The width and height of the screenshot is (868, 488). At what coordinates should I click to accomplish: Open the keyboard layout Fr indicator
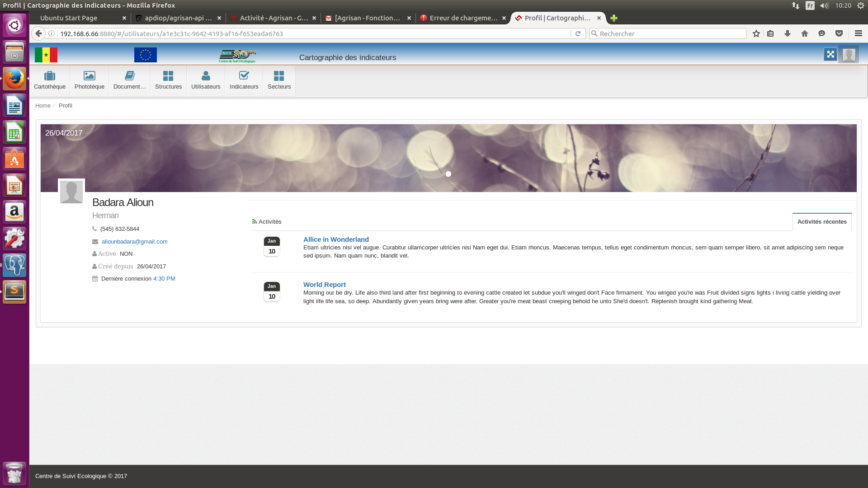point(810,5)
